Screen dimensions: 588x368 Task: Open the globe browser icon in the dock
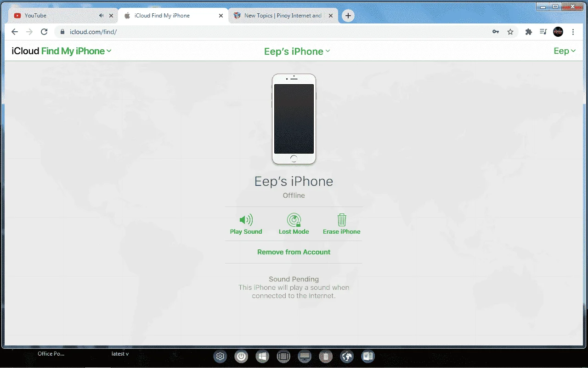point(347,356)
